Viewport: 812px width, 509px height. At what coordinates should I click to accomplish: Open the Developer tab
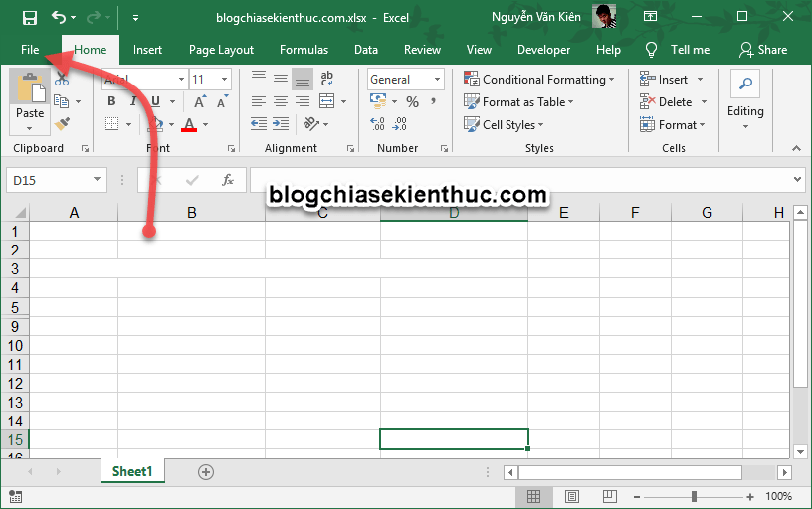pyautogui.click(x=543, y=50)
